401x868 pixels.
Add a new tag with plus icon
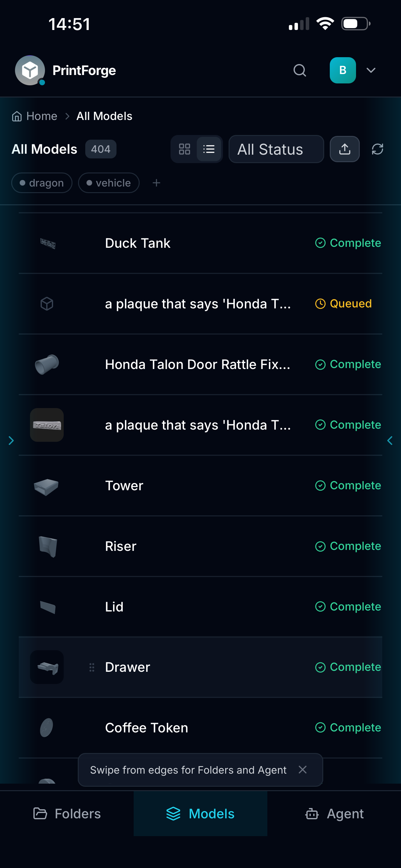pyautogui.click(x=156, y=183)
